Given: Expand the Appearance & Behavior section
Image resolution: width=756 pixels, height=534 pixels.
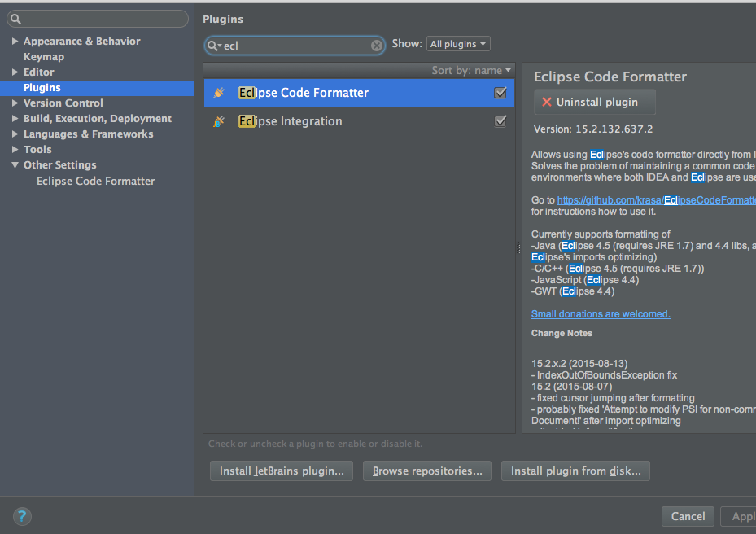Looking at the screenshot, I should 14,41.
